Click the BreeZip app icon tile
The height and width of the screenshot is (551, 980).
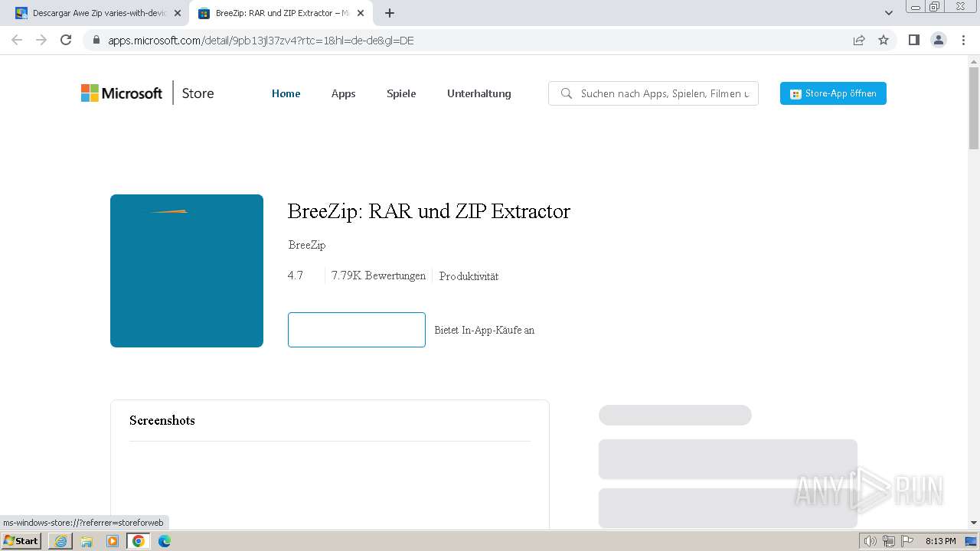coord(187,271)
